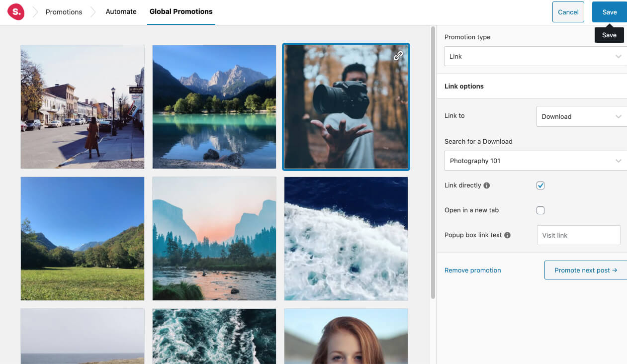Click the Open in a new tab label
Viewport: 627px width, 364px height.
click(x=471, y=210)
